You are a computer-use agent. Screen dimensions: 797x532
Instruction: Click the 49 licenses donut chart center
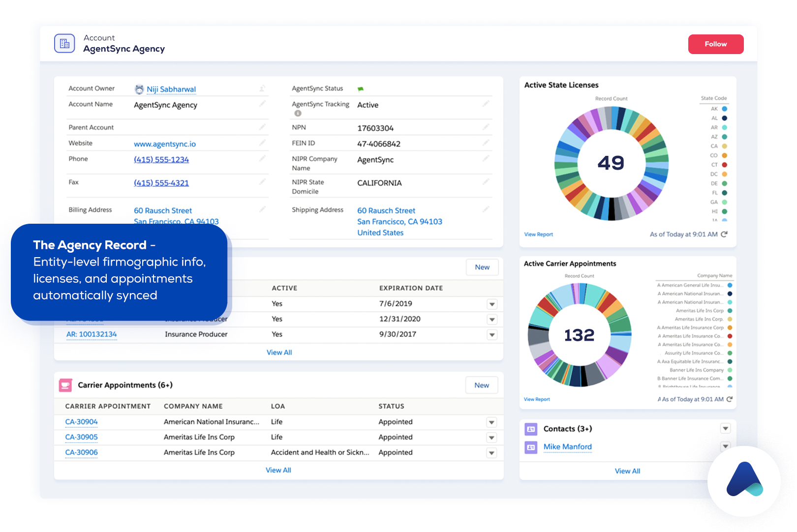[x=611, y=163]
